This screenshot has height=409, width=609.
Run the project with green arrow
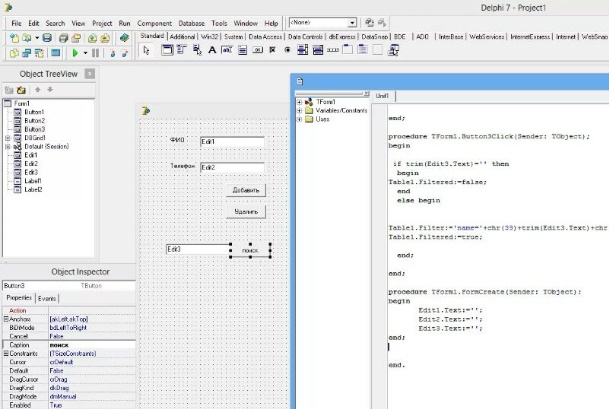[75, 53]
